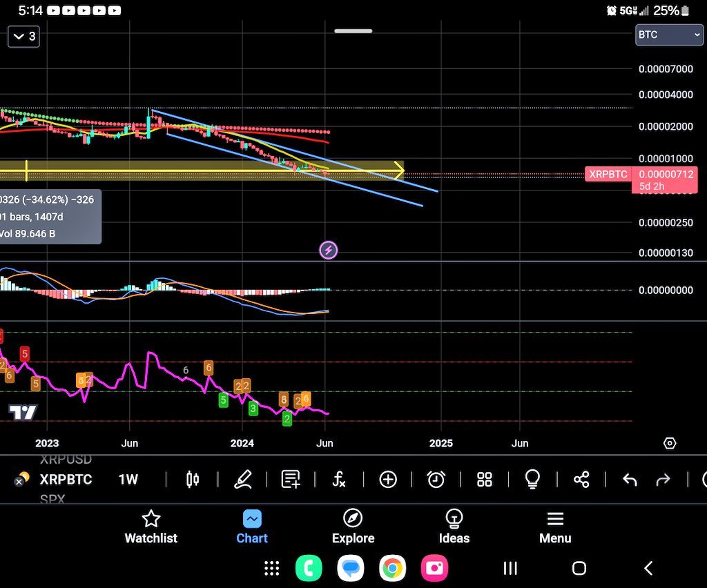The height and width of the screenshot is (588, 707).
Task: Click the 0.00007000 price axis label
Action: tap(666, 69)
